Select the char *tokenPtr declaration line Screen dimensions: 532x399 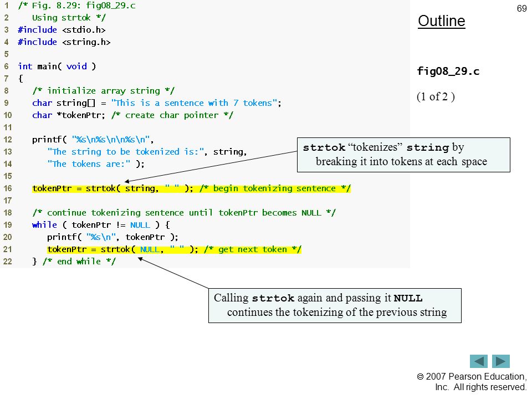click(132, 115)
